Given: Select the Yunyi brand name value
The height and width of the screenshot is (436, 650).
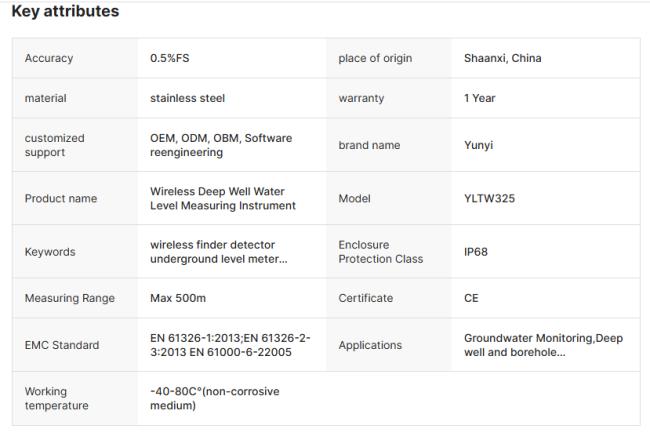Looking at the screenshot, I should tap(478, 145).
